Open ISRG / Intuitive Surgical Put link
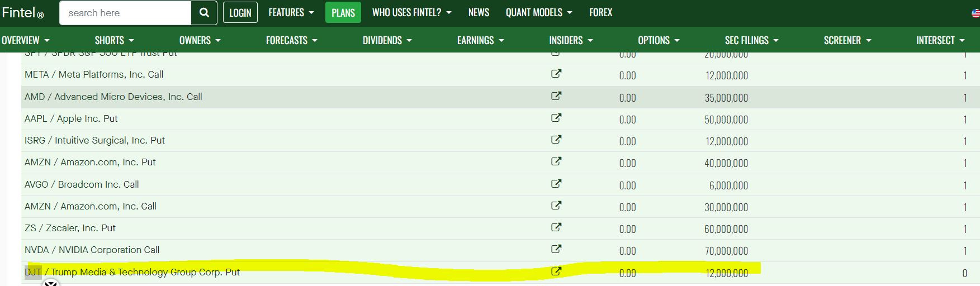This screenshot has height=286, width=980. (x=94, y=140)
